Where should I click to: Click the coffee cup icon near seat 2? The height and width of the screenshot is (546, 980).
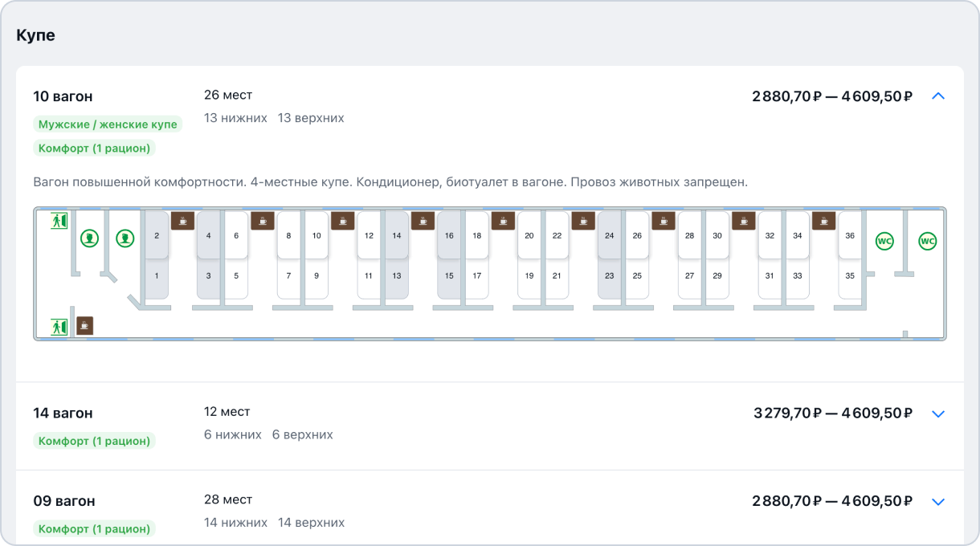pos(182,221)
